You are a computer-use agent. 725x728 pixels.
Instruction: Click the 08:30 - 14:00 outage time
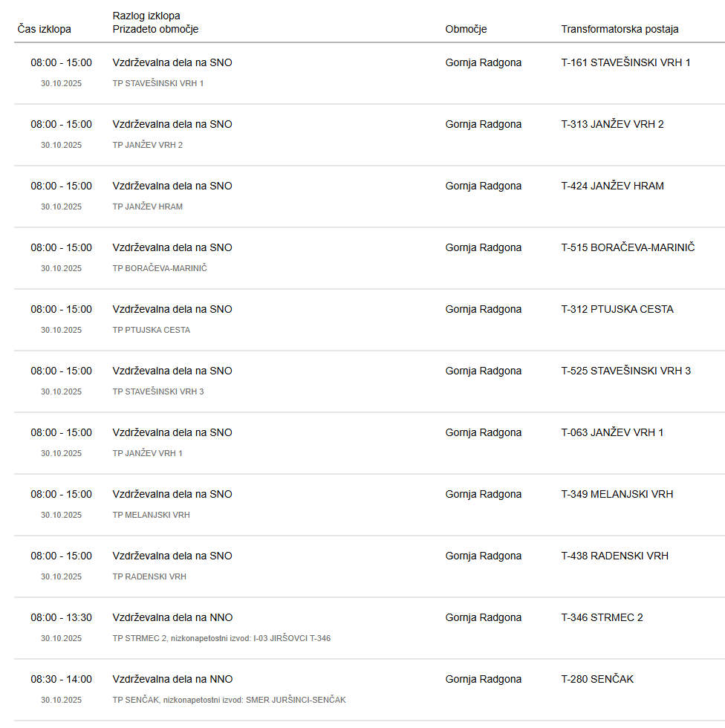pyautogui.click(x=61, y=679)
